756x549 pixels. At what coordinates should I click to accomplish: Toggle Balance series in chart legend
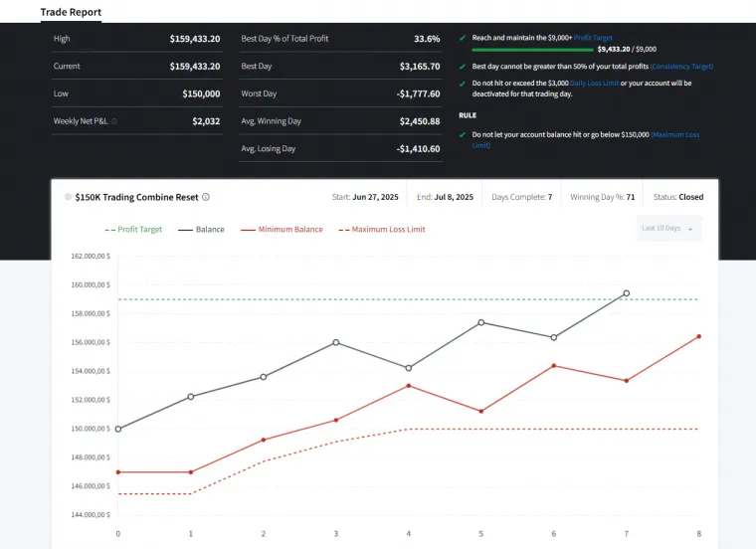point(202,230)
